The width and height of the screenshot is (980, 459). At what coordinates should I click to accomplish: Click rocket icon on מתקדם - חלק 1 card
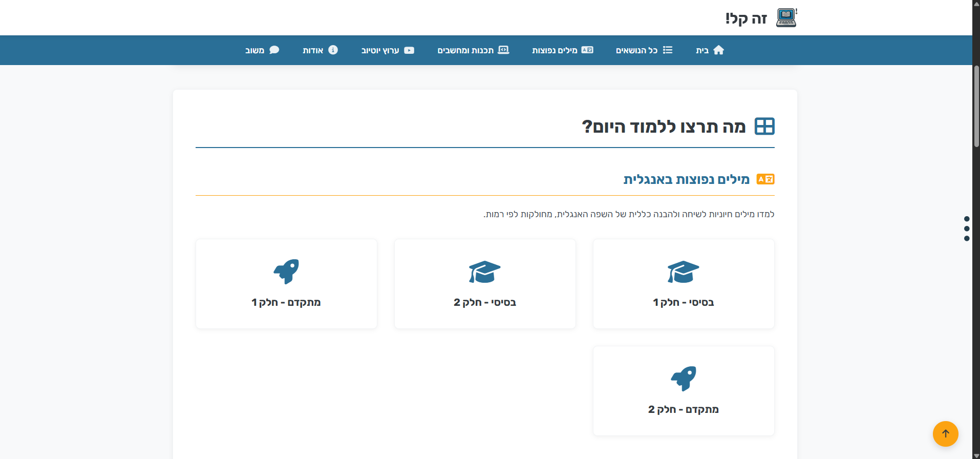pyautogui.click(x=286, y=272)
